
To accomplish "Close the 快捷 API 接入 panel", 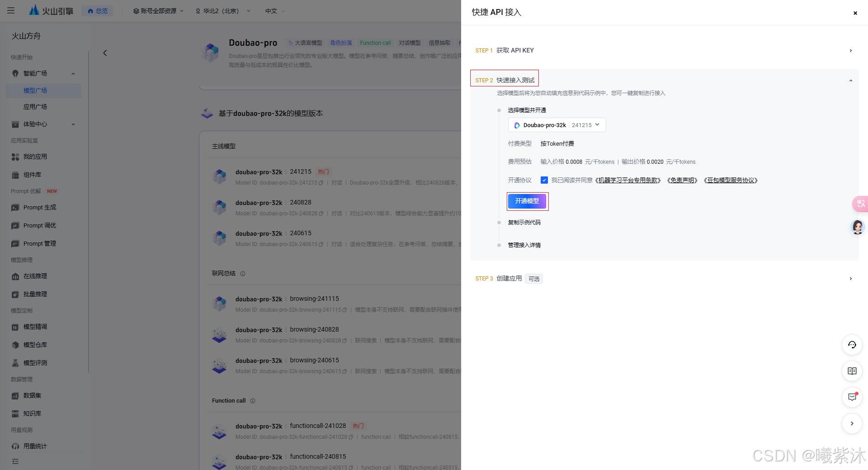I will [855, 13].
